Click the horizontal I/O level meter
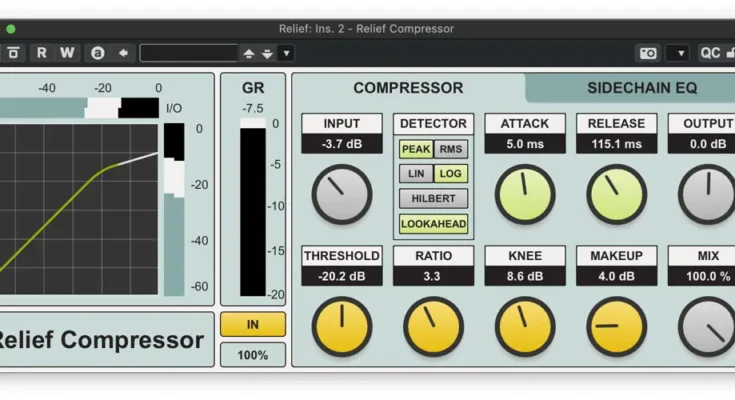The height and width of the screenshot is (400, 735). [x=79, y=108]
